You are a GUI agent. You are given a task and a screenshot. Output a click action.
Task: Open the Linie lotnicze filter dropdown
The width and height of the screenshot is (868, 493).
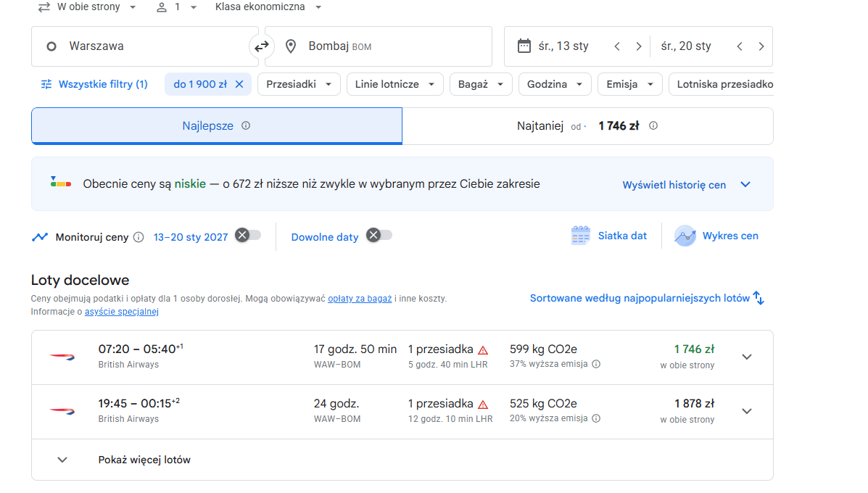[x=394, y=84]
